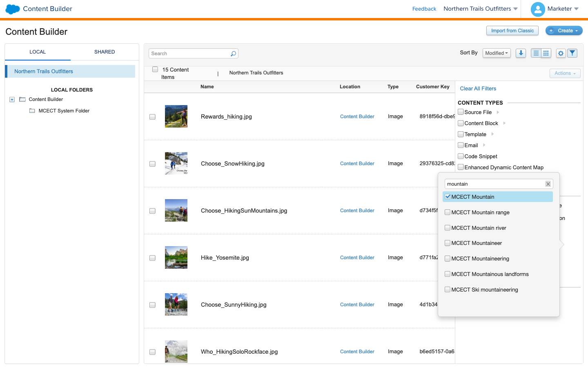
Task: Switch to the SHARED tab
Action: (x=105, y=52)
